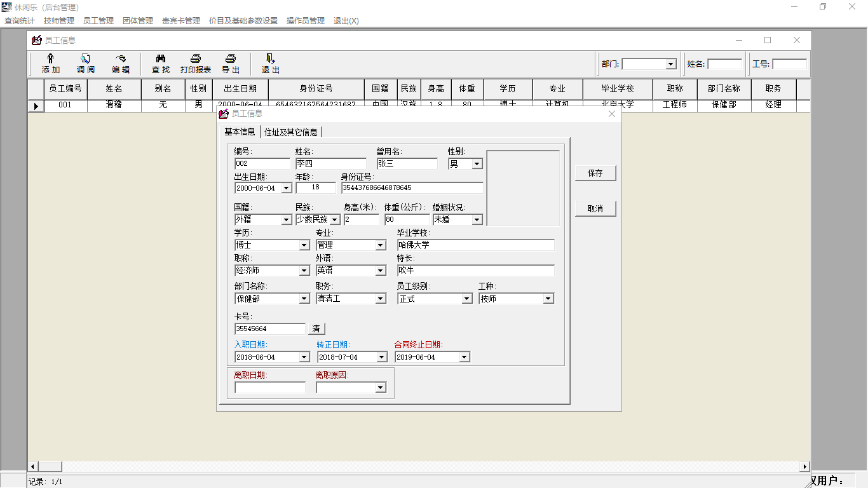Click the 工号 search field in toolbar

click(x=790, y=64)
